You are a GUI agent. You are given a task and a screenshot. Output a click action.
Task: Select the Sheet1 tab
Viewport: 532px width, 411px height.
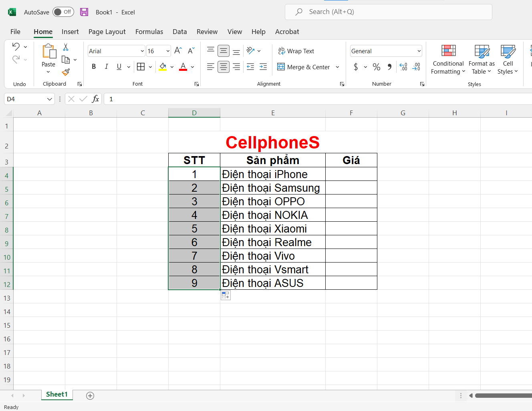[57, 395]
